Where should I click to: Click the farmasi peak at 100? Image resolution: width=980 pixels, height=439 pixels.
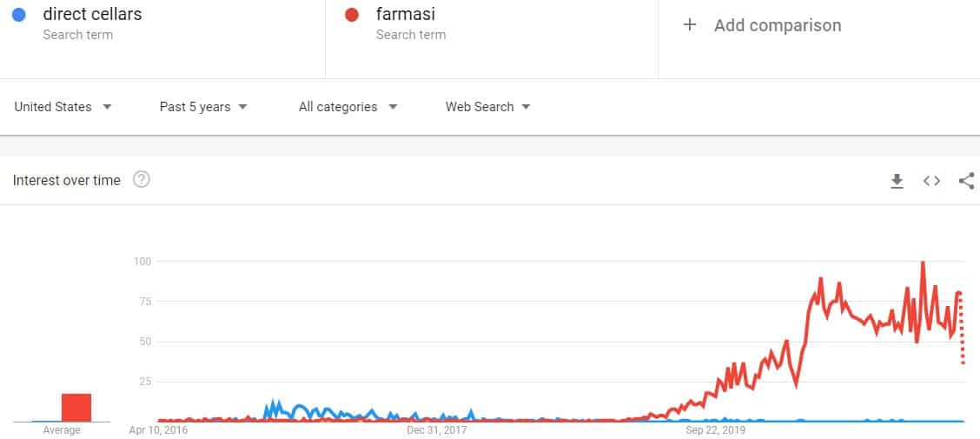(923, 262)
